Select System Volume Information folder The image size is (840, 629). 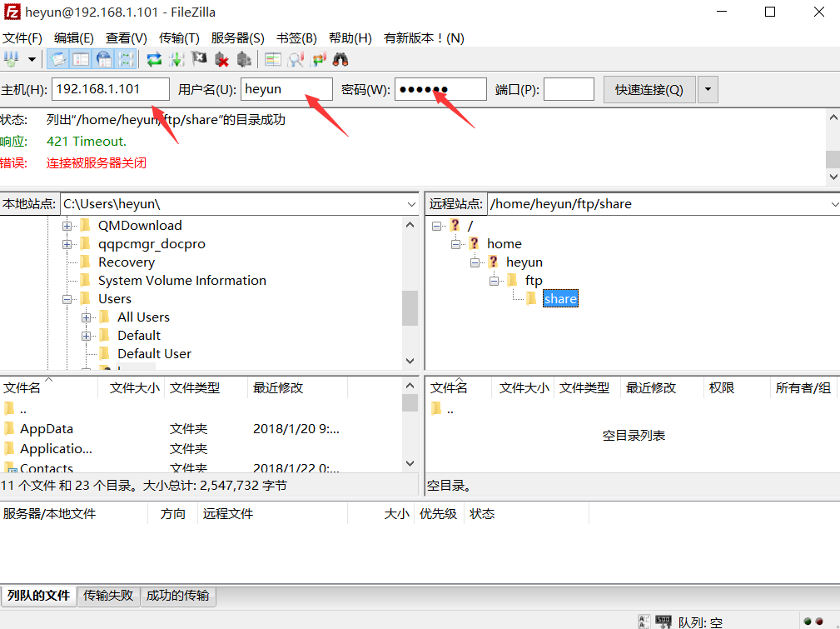point(182,281)
